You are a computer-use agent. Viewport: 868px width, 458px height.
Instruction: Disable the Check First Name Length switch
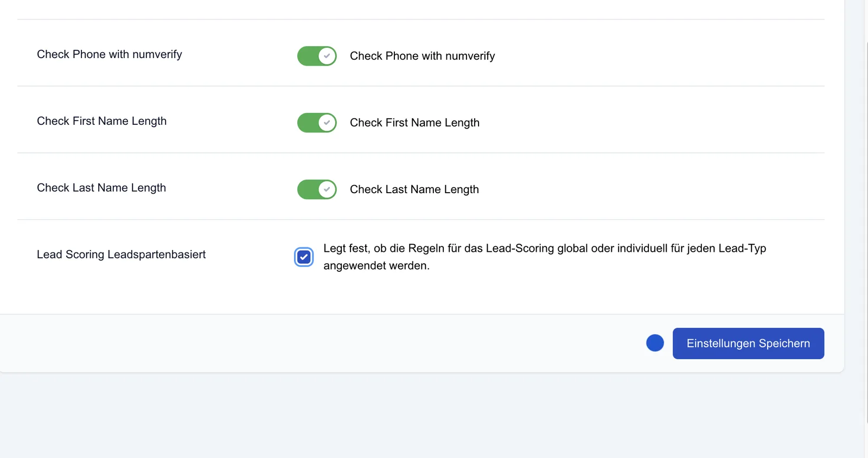(x=317, y=123)
